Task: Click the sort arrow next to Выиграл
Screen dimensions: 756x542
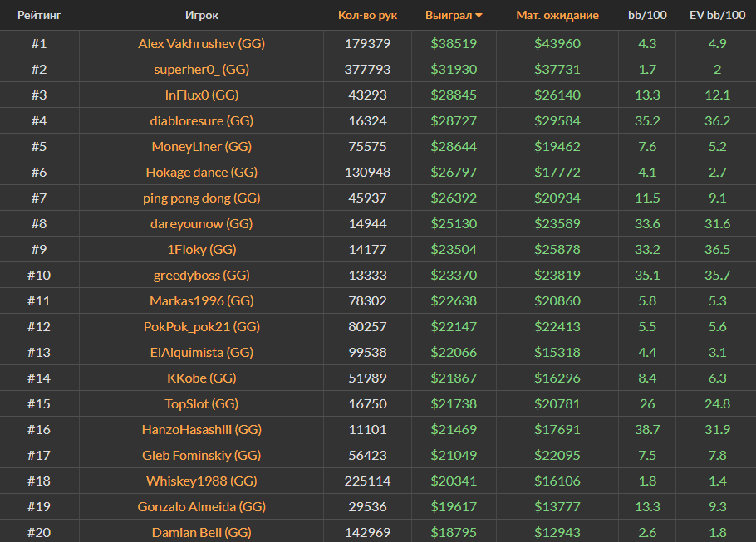Action: (479, 16)
